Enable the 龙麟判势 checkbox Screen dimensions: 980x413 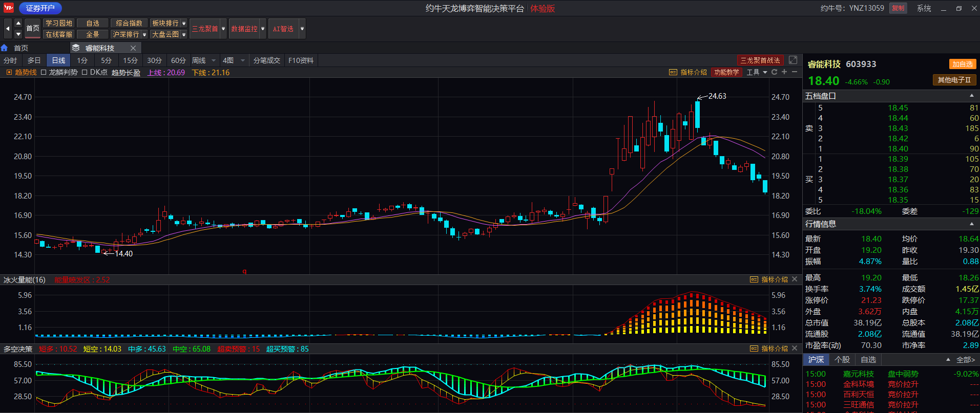pos(44,73)
